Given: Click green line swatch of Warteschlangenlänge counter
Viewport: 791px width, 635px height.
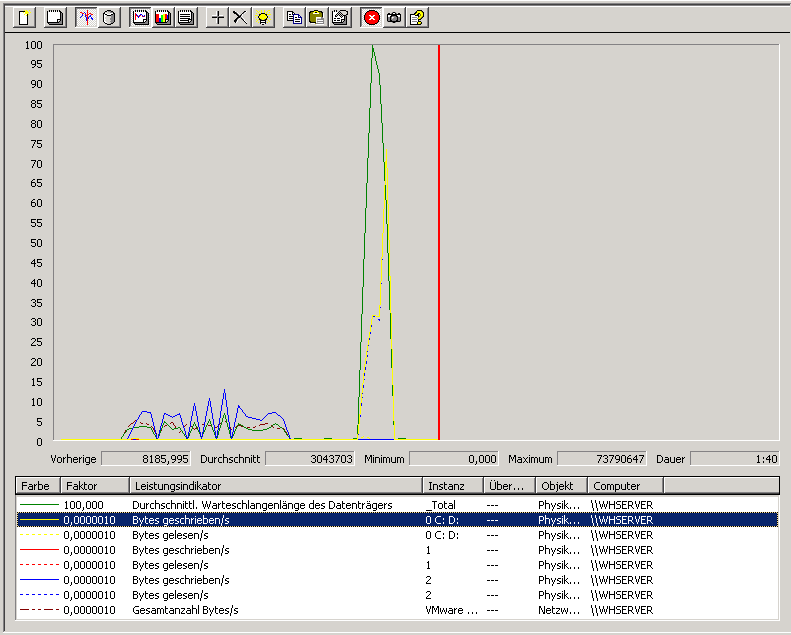Looking at the screenshot, I should coord(39,504).
